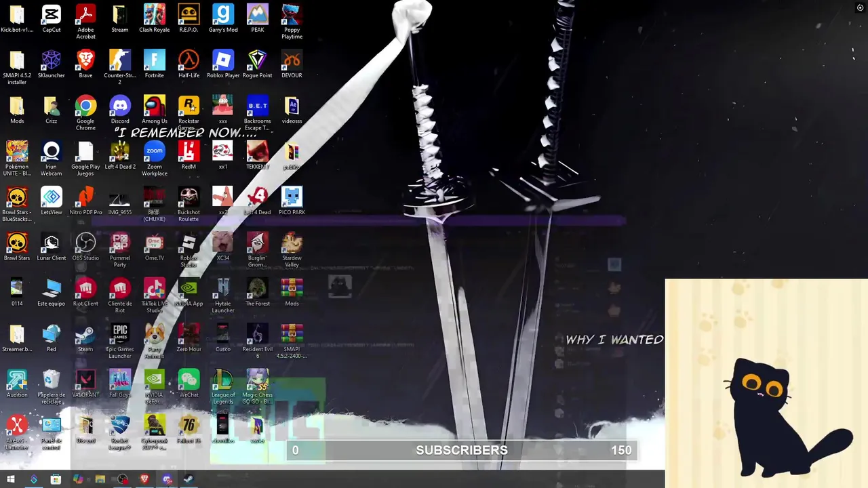868x488 pixels.
Task: Open the Zoom Workplace shortcut
Action: 155,159
